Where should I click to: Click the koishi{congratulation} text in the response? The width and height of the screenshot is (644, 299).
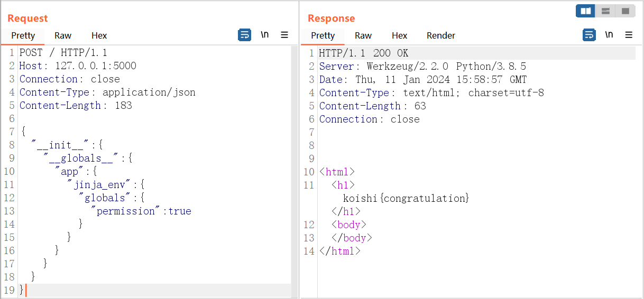click(x=406, y=199)
